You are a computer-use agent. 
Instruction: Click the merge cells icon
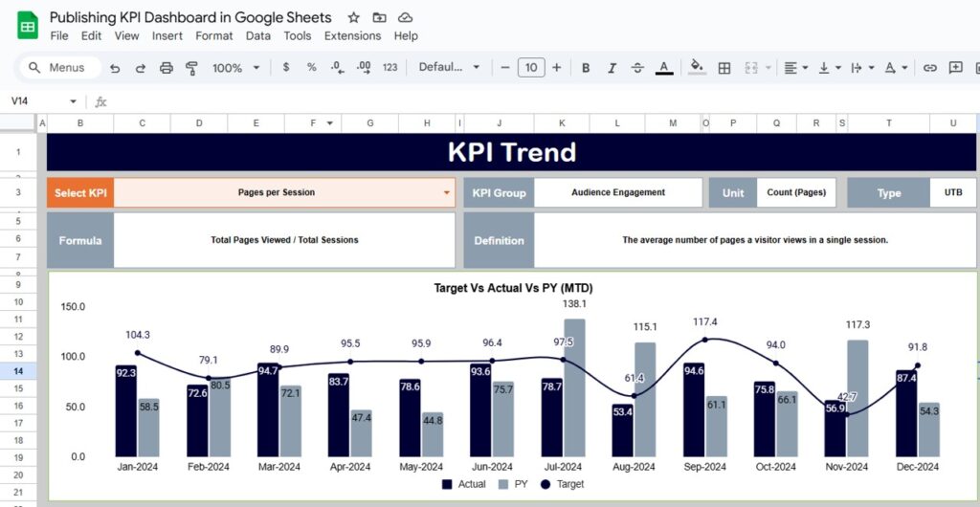(x=750, y=67)
